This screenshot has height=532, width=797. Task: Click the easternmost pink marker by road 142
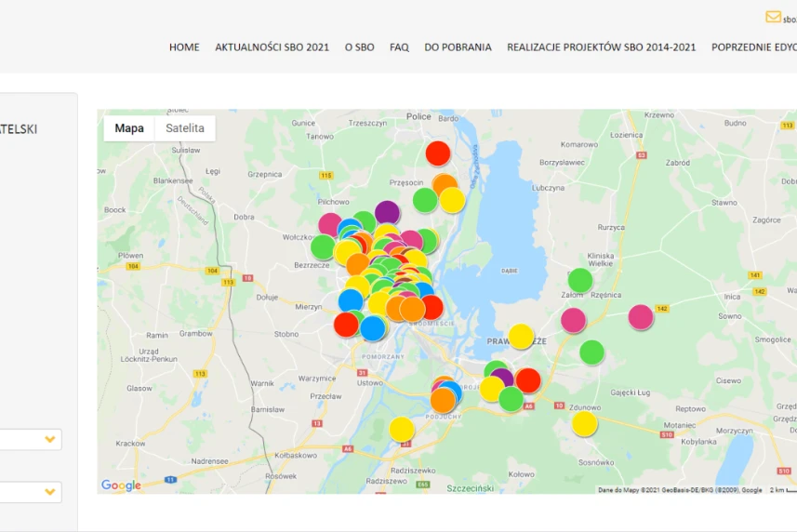coord(641,317)
